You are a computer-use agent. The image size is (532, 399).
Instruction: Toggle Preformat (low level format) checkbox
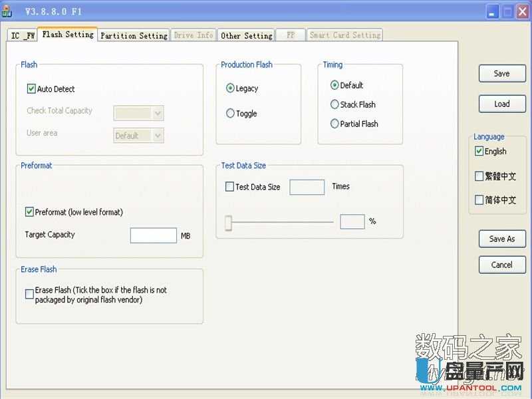coord(29,212)
